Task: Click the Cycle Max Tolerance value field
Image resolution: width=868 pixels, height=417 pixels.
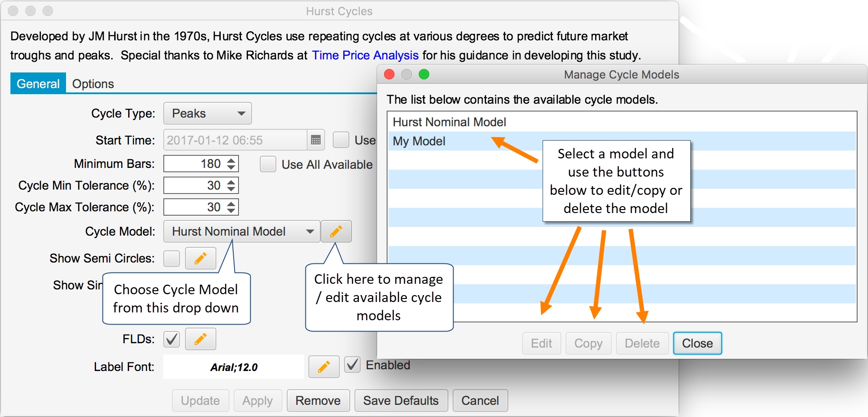Action: click(x=195, y=207)
